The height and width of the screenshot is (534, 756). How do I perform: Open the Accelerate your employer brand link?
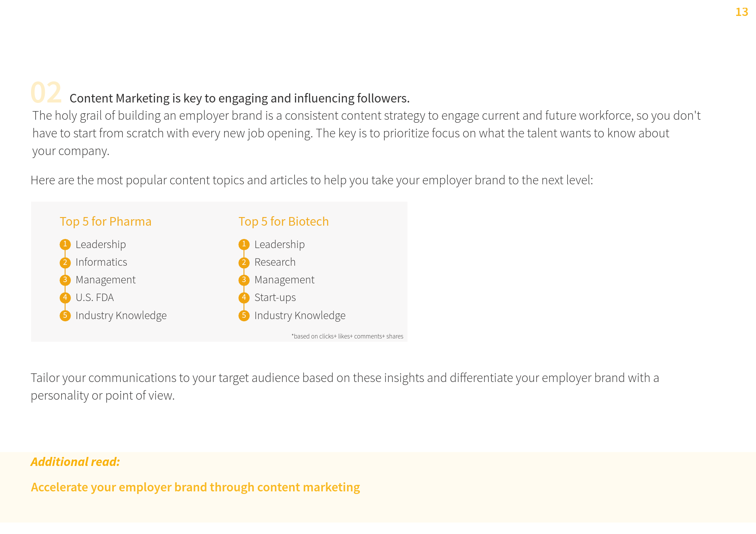[195, 487]
